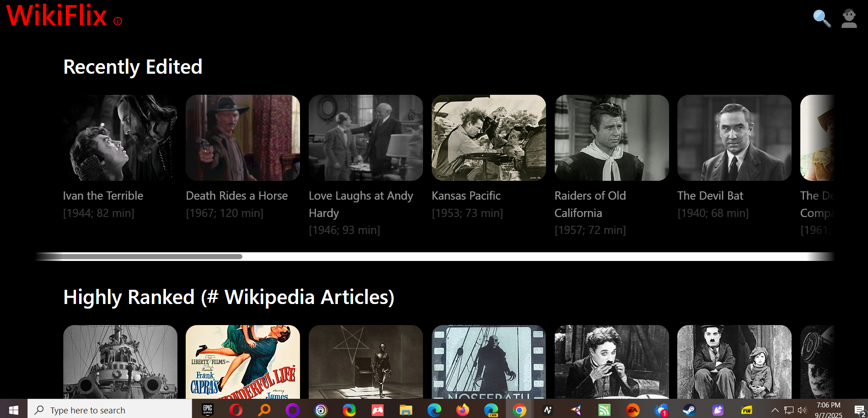Click The Devil Bat title text
The width and height of the screenshot is (868, 418).
coord(710,195)
